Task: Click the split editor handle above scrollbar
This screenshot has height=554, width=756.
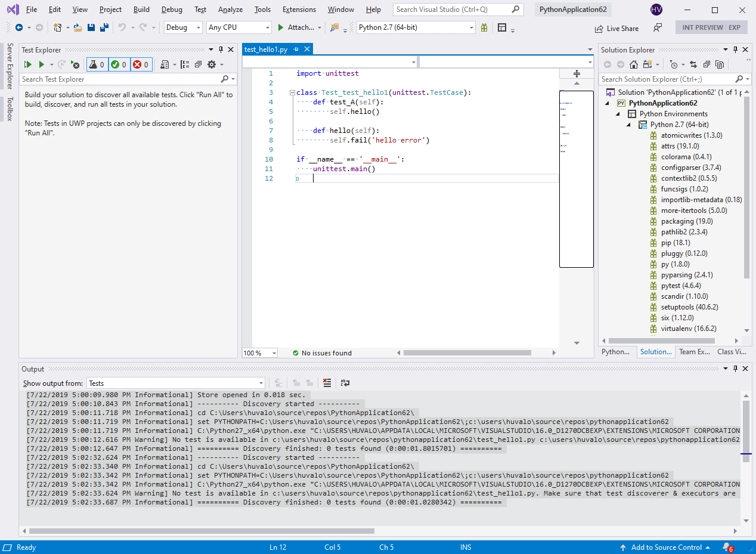Action: 577,73
